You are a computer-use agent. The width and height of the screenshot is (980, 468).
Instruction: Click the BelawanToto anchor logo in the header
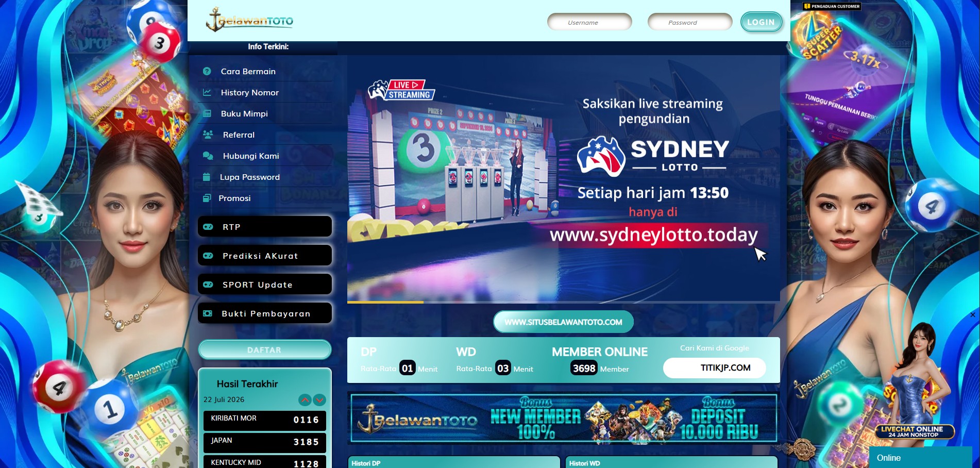pyautogui.click(x=250, y=20)
